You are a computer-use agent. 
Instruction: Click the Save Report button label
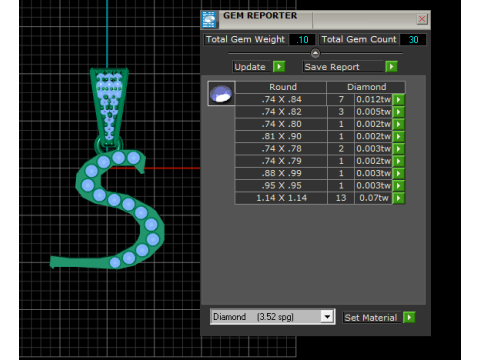click(x=343, y=67)
